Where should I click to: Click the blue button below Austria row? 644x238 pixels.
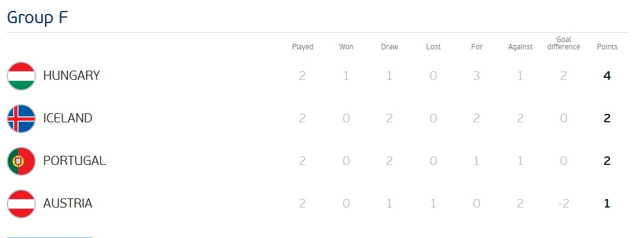(x=50, y=237)
